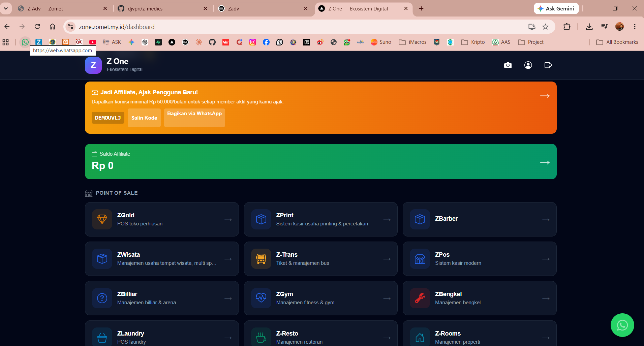Open the ZPrint app card

click(x=321, y=219)
